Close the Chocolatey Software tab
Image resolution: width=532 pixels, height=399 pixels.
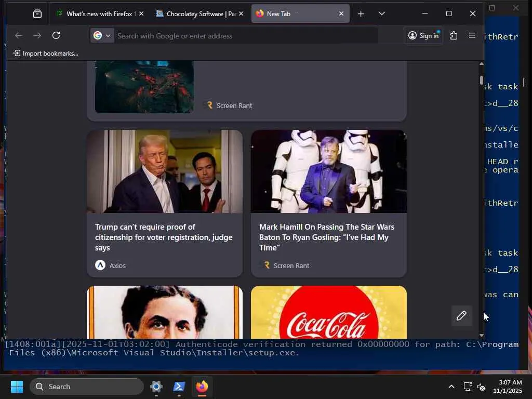click(241, 14)
